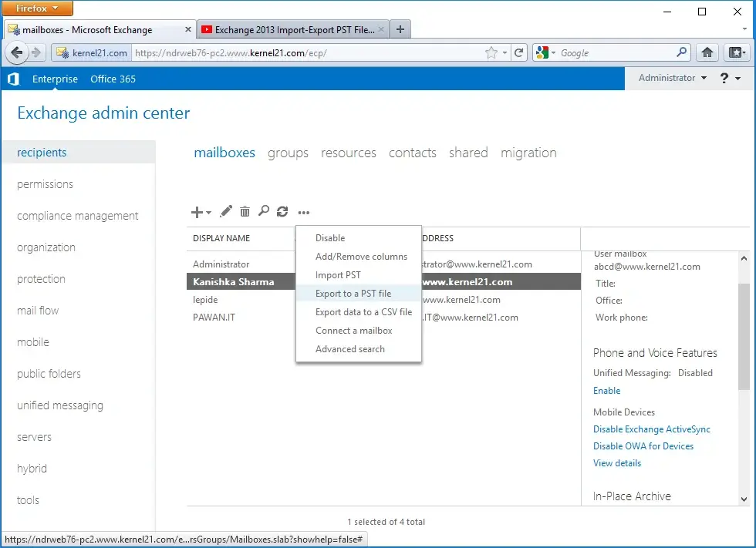Open the Administrator account dropdown
Image resolution: width=756 pixels, height=548 pixels.
[x=670, y=78]
